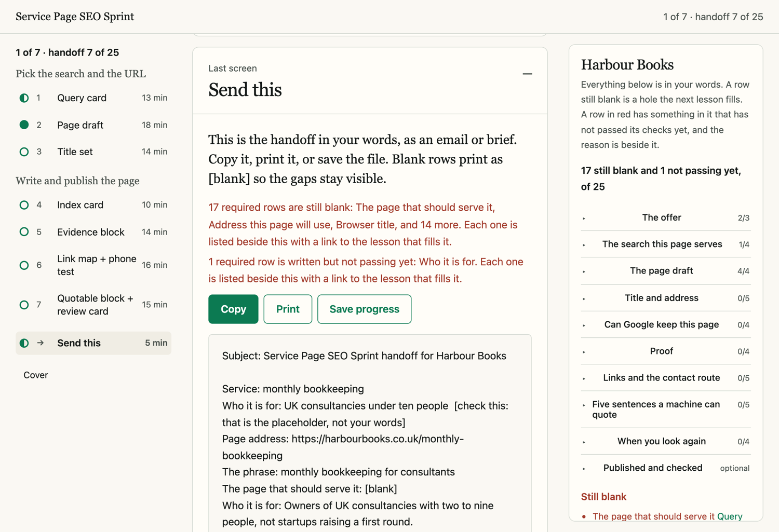Click the 17 still blank summary text

pyautogui.click(x=661, y=179)
